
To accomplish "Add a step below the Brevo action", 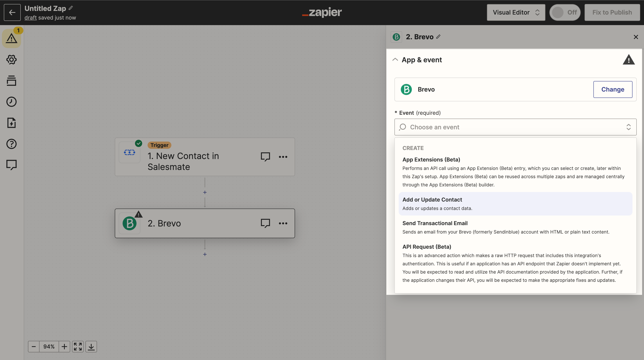I will coord(205,254).
